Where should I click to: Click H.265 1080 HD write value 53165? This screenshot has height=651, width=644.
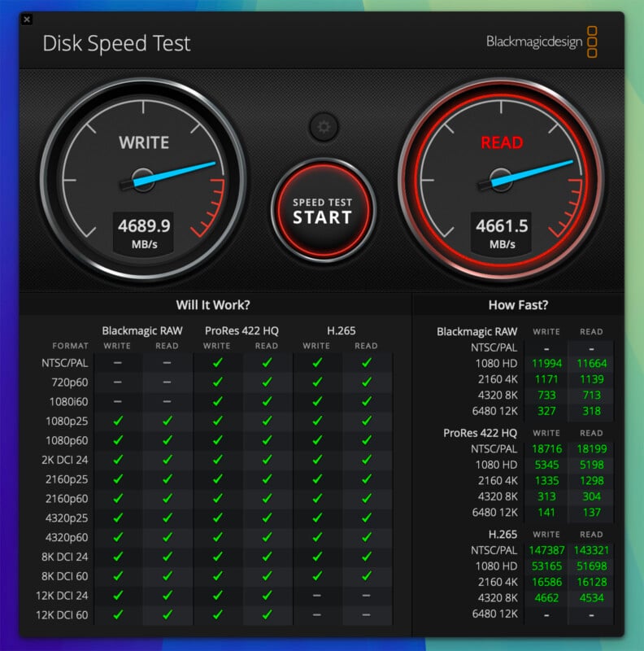click(x=546, y=566)
